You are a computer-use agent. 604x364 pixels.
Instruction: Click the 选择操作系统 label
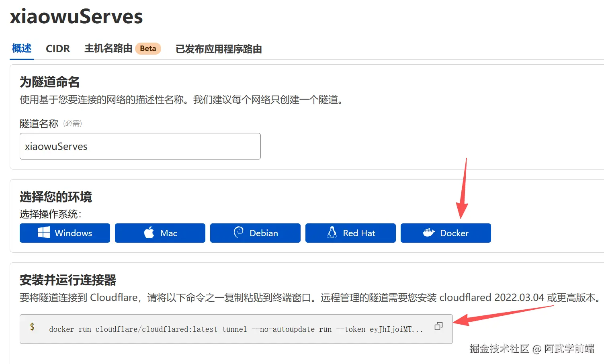click(x=51, y=214)
